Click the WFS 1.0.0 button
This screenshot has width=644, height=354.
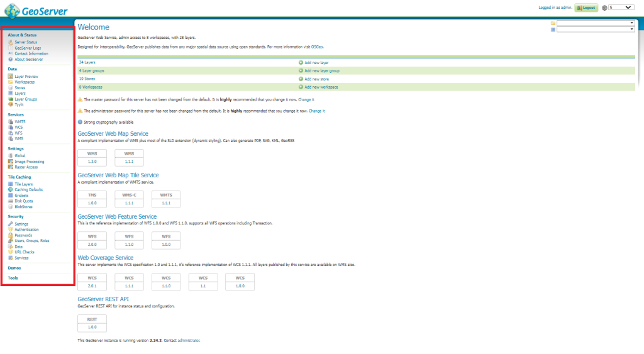166,241
